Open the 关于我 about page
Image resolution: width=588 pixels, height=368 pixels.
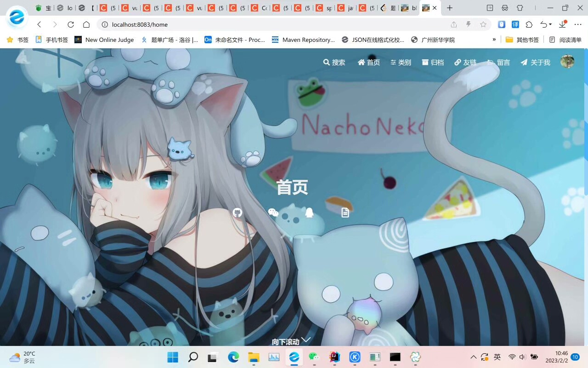535,62
